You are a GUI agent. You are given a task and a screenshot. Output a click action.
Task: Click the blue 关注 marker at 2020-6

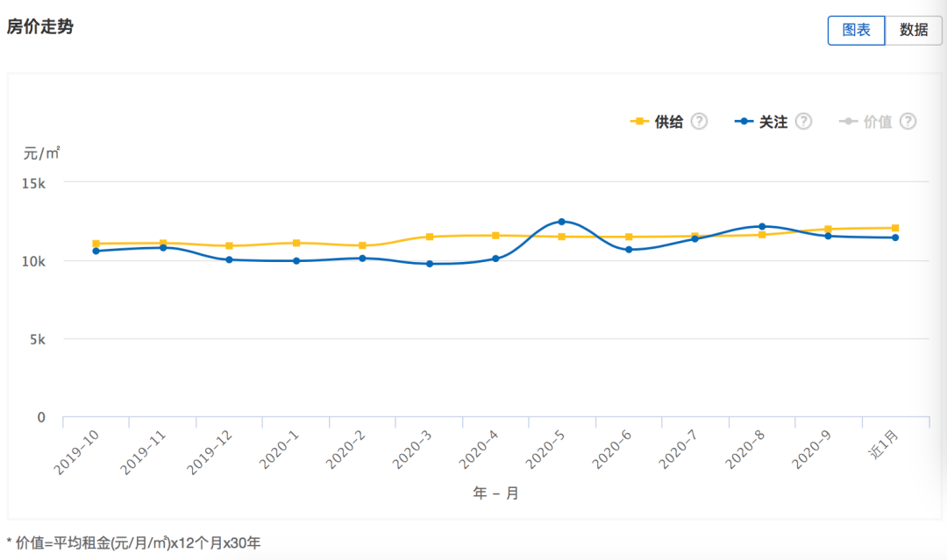click(x=629, y=249)
